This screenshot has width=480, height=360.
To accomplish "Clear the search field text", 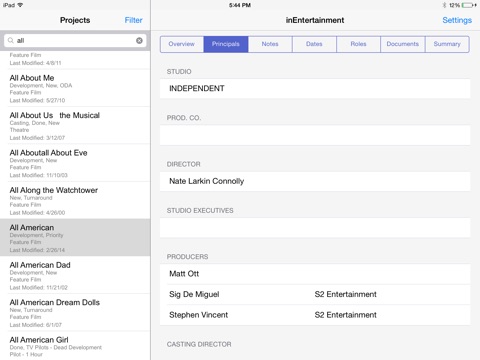I will (139, 40).
